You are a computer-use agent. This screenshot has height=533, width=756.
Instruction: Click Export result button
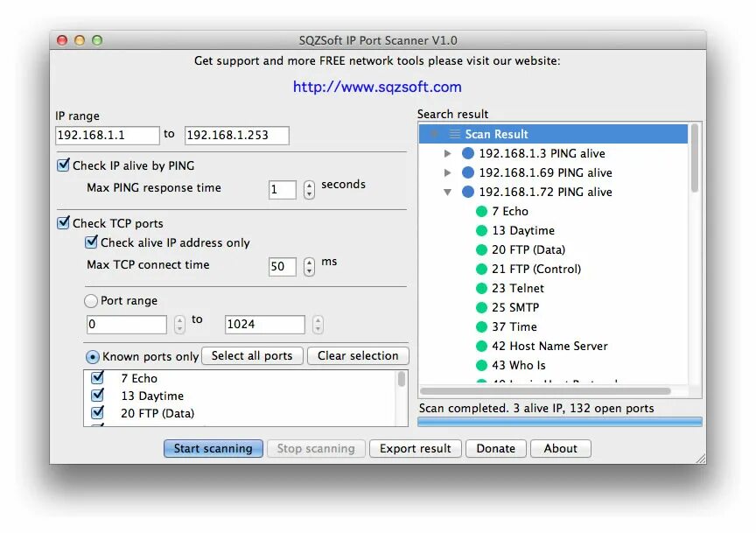click(416, 449)
